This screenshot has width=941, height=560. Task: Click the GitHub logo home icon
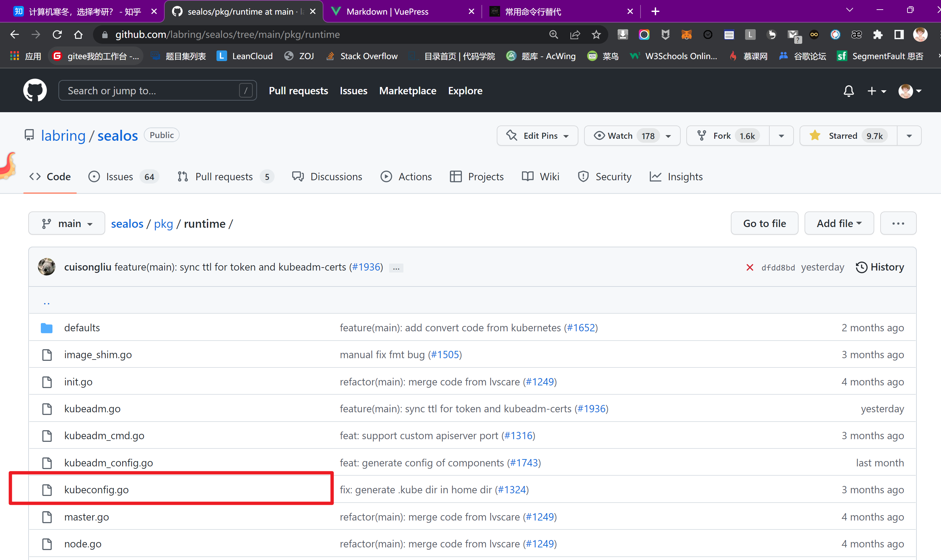pyautogui.click(x=35, y=91)
